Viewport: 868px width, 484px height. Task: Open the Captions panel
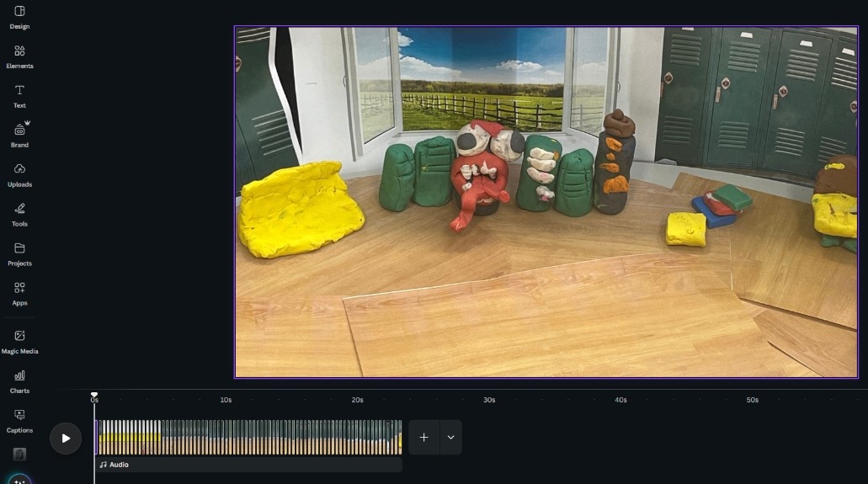19,422
